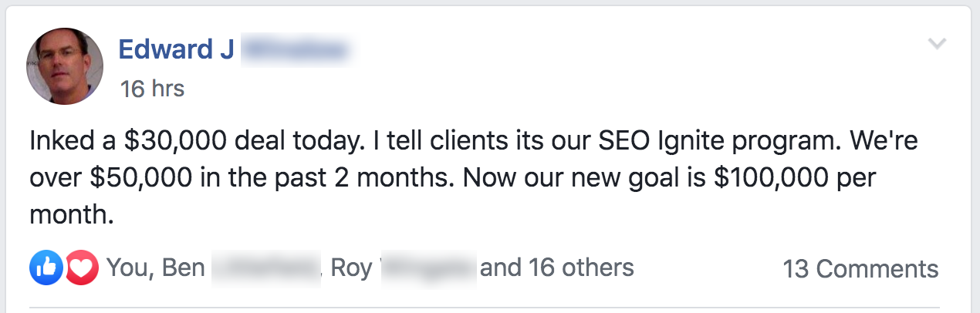This screenshot has width=980, height=313.
Task: Open the poster's round profile picture
Action: coord(66,66)
